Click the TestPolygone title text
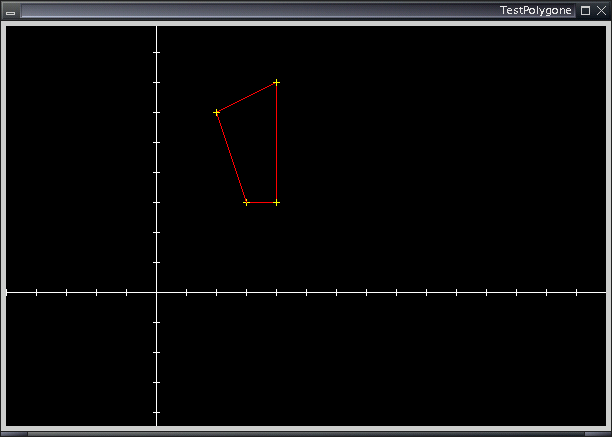 [x=536, y=11]
